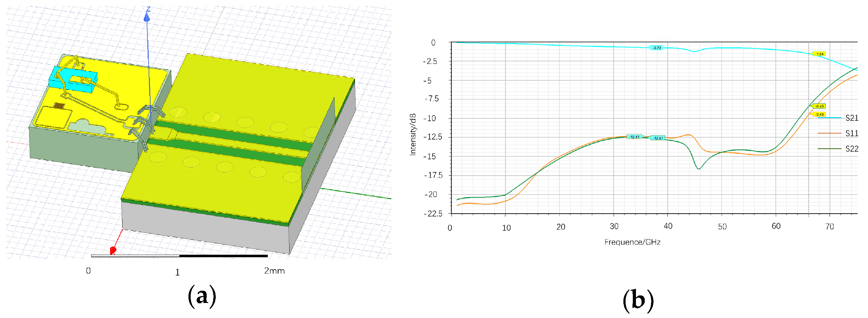Select the S22 legend entry

point(852,149)
